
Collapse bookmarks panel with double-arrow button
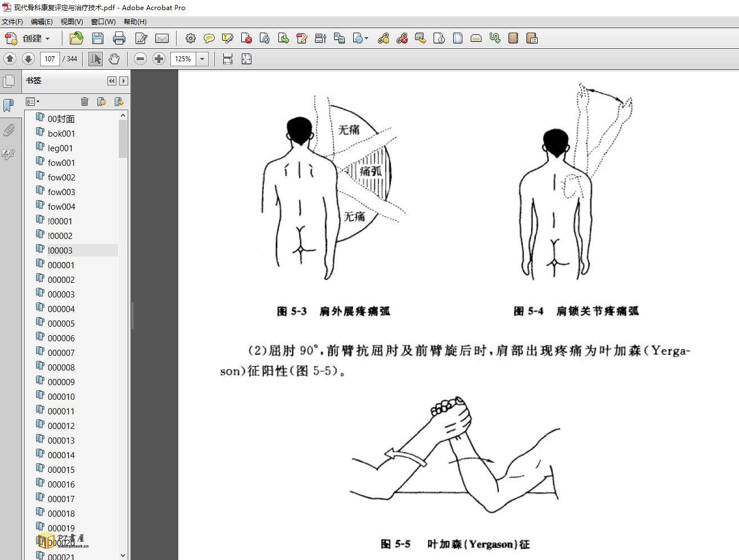click(x=112, y=81)
